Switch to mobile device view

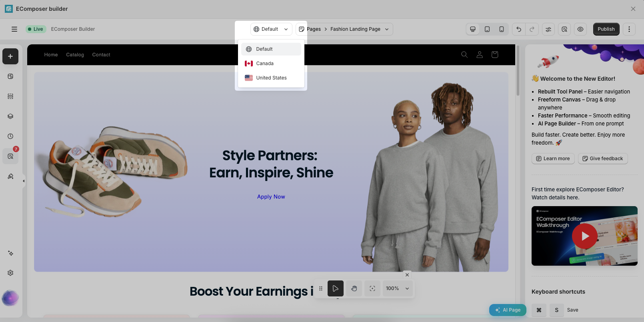coord(502,29)
